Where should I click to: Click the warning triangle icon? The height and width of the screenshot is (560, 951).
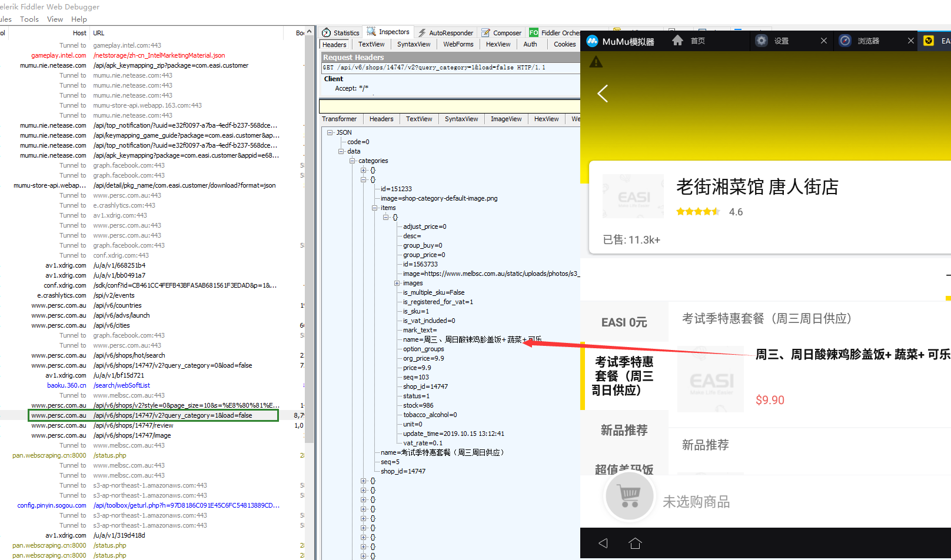(x=596, y=62)
